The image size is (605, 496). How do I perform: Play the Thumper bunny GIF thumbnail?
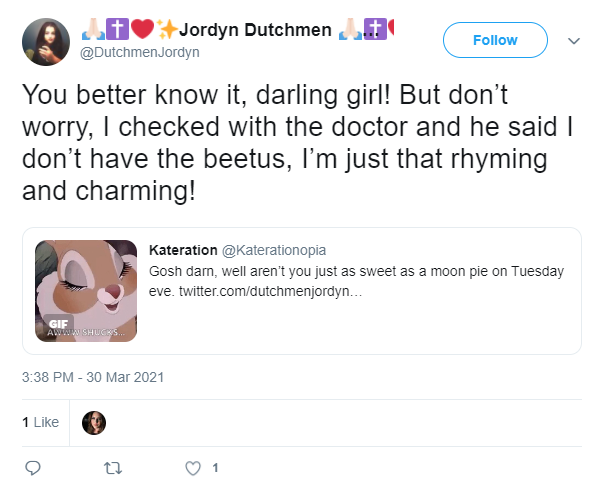[x=86, y=291]
